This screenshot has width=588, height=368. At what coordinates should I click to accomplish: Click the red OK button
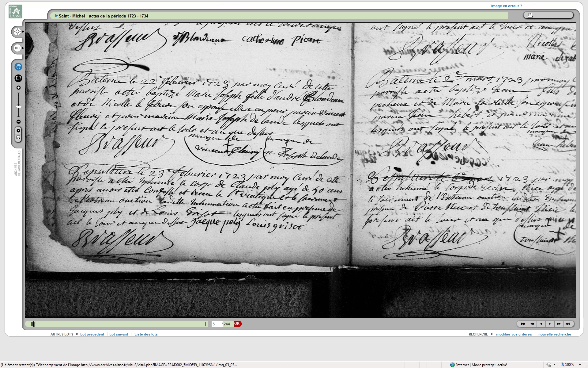point(237,324)
